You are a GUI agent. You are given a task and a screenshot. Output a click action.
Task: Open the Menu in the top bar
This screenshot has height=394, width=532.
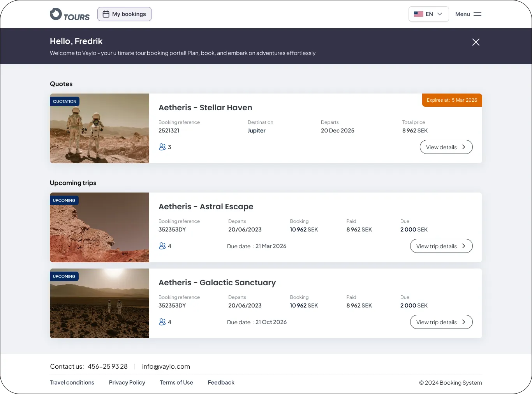(x=468, y=14)
